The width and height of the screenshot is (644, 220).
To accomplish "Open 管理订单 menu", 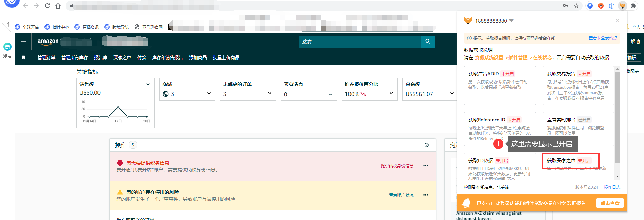I will pos(47,57).
